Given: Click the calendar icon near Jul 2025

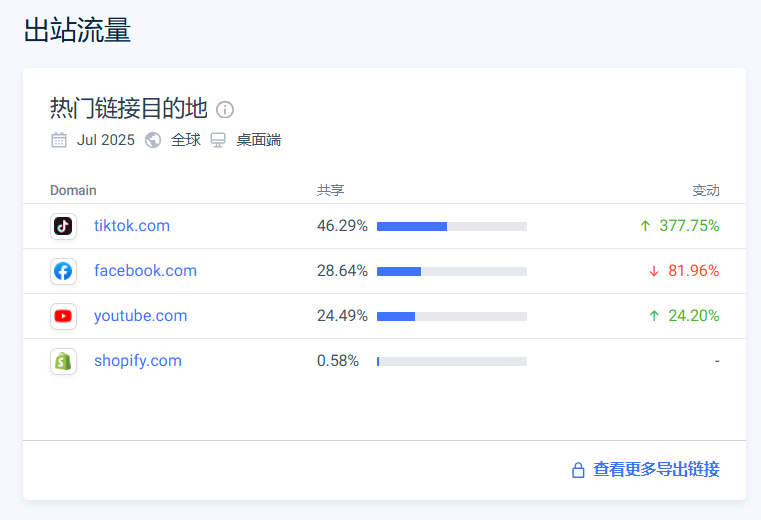Looking at the screenshot, I should tap(59, 140).
